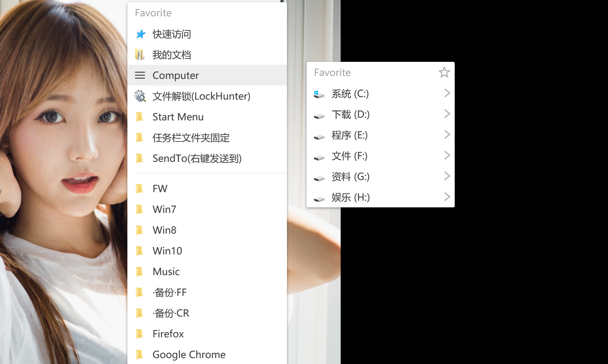Click the blue star Quick Access icon

[141, 34]
